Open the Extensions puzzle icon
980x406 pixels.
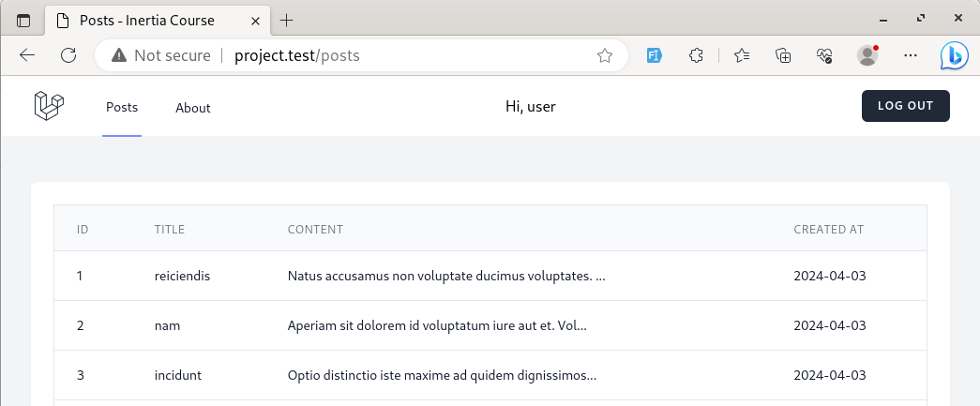pyautogui.click(x=696, y=55)
